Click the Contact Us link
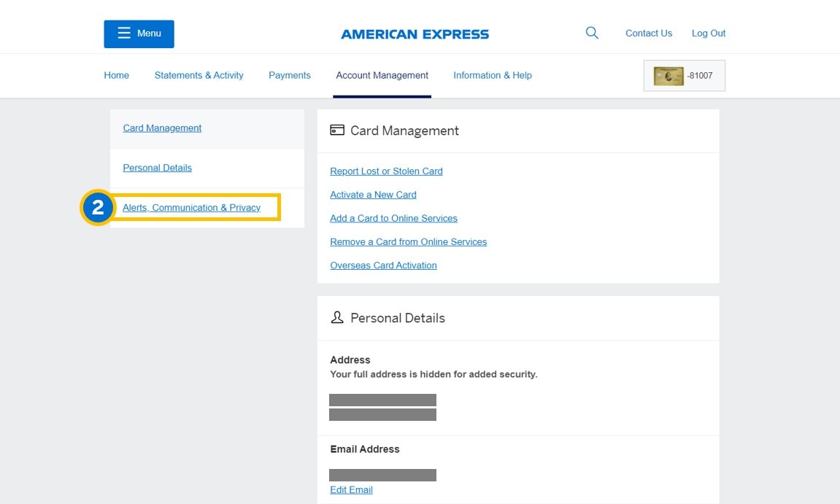 coord(648,34)
